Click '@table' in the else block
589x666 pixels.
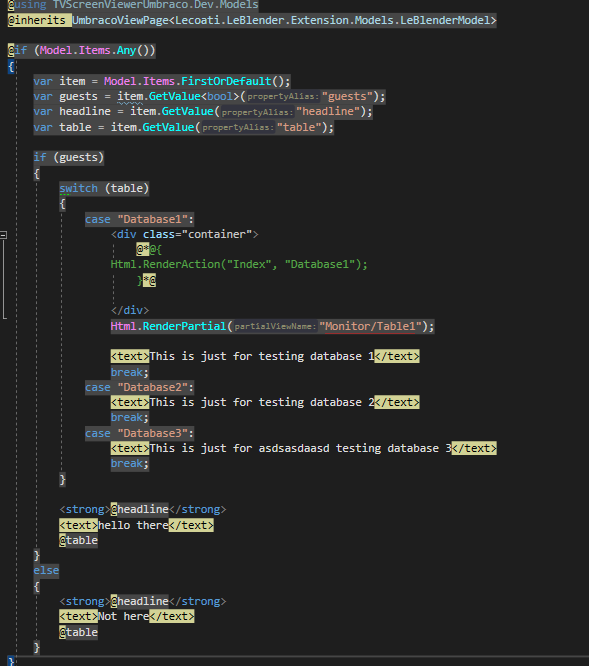(79, 632)
